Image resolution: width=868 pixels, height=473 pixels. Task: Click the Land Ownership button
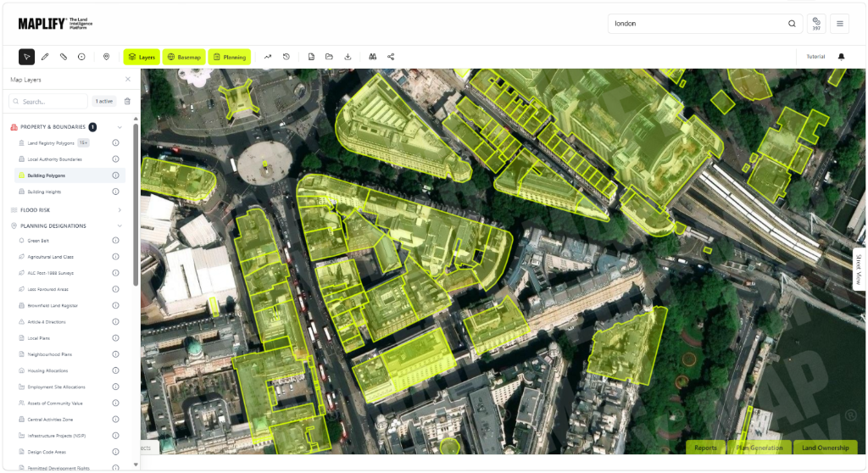[826, 448]
